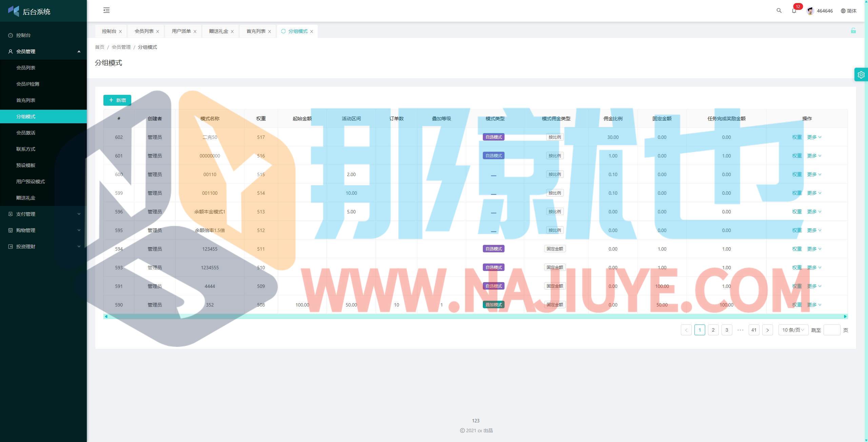Click the user avatar 464646
The width and height of the screenshot is (868, 442).
coord(810,11)
